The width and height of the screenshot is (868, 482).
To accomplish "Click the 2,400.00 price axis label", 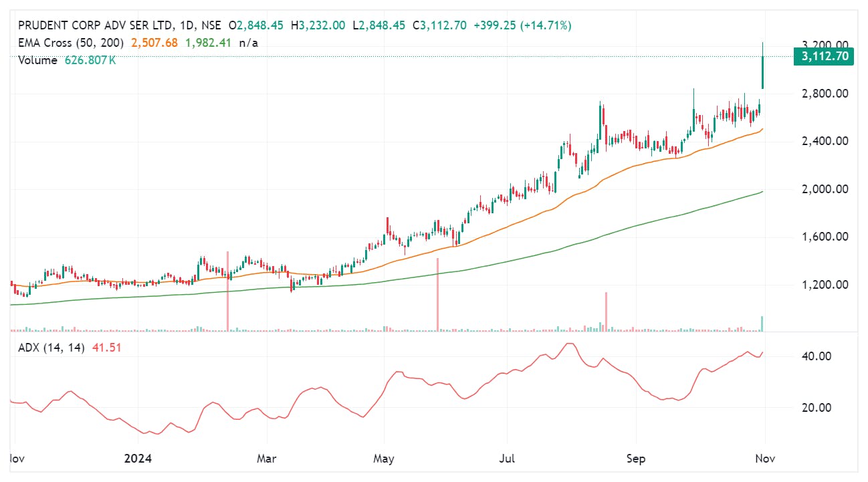I will [x=827, y=141].
